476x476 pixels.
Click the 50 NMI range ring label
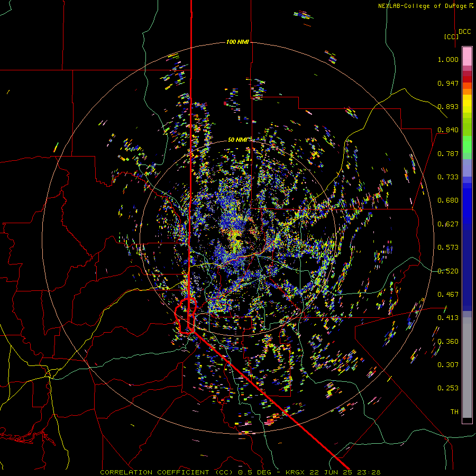point(237,140)
